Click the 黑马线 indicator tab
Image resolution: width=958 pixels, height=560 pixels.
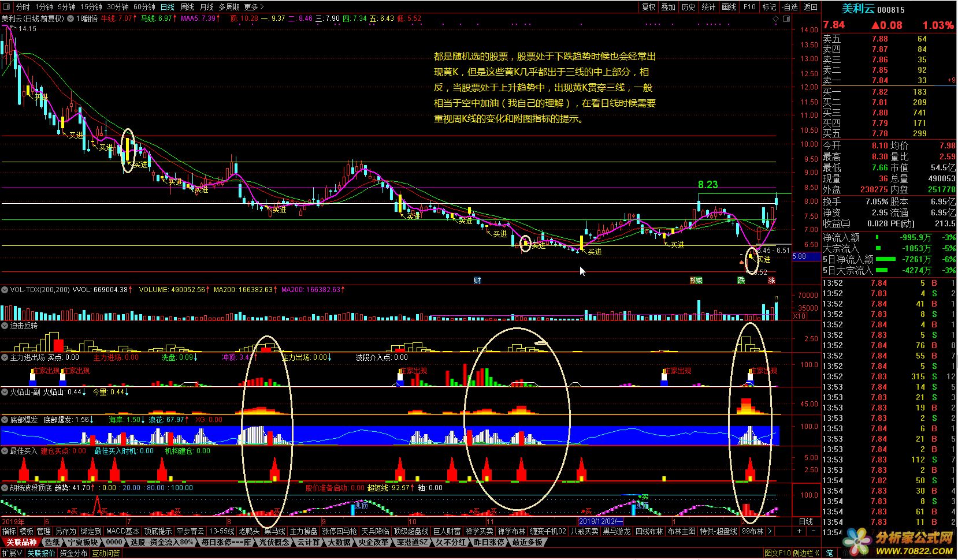pos(274,531)
